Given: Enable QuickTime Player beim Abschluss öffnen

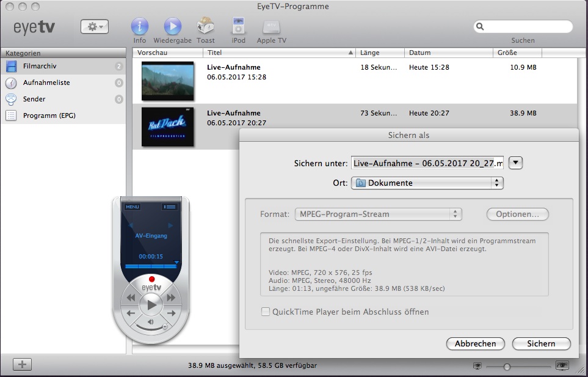Looking at the screenshot, I should 266,312.
